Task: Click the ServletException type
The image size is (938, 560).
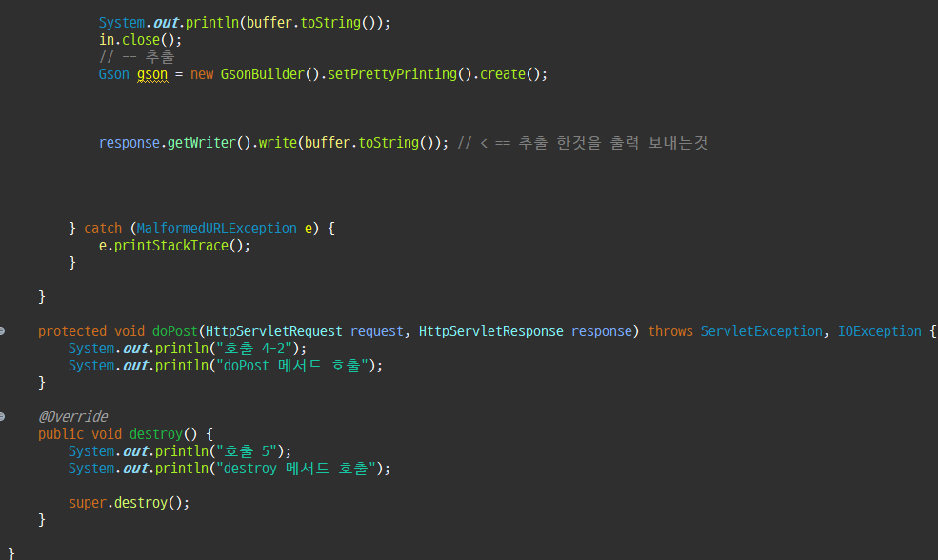Action: pos(762,331)
